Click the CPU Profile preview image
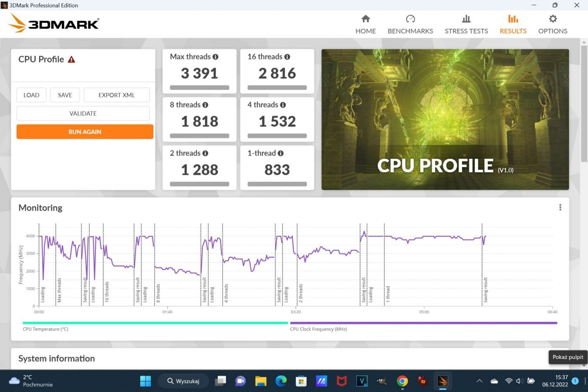This screenshot has height=392, width=588. click(445, 119)
